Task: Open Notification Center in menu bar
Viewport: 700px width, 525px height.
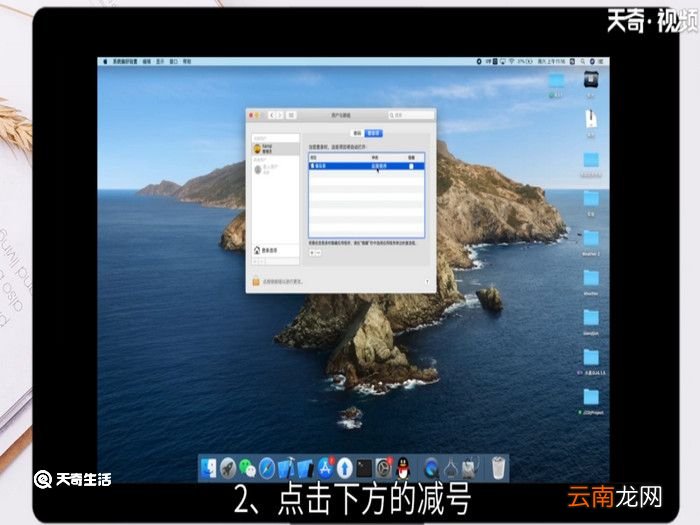Action: [x=601, y=62]
